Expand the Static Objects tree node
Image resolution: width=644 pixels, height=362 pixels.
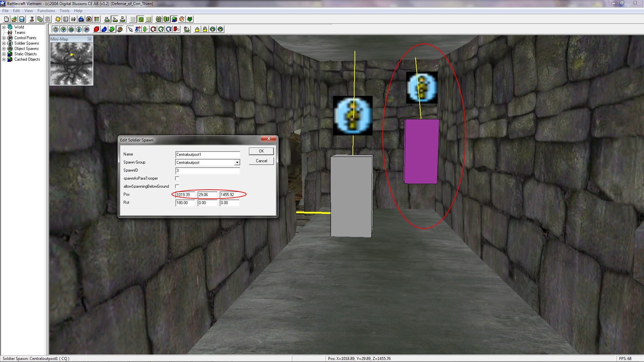pyautogui.click(x=4, y=54)
